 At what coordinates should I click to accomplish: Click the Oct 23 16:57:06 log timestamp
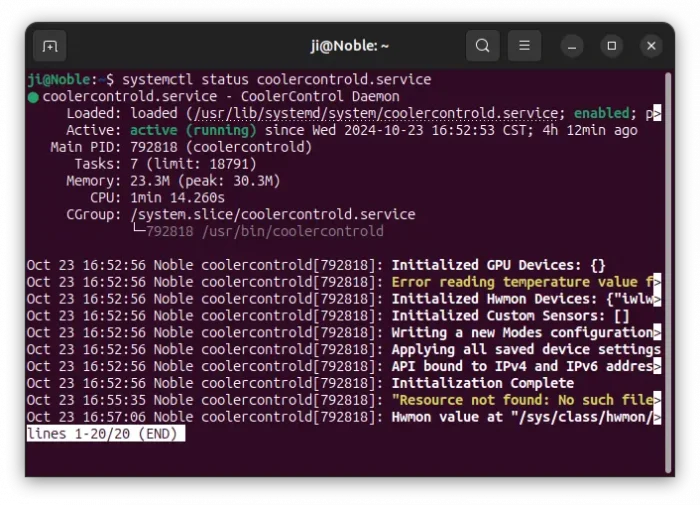click(x=86, y=417)
